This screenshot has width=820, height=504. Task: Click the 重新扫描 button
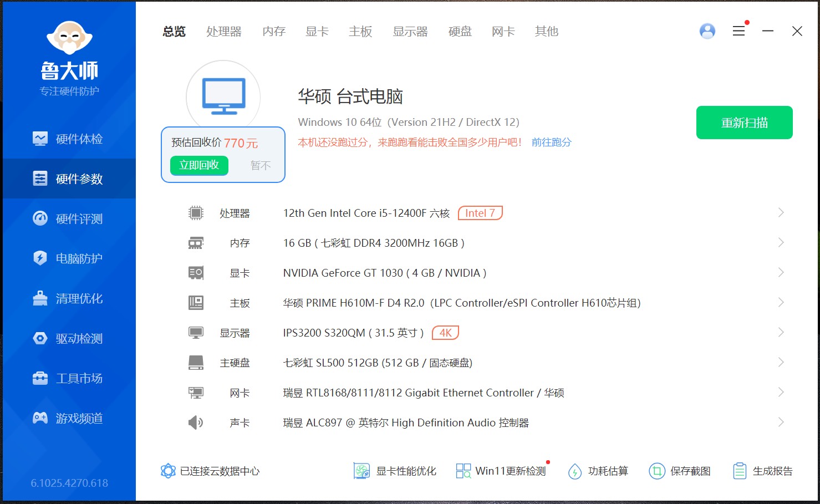[x=745, y=123]
